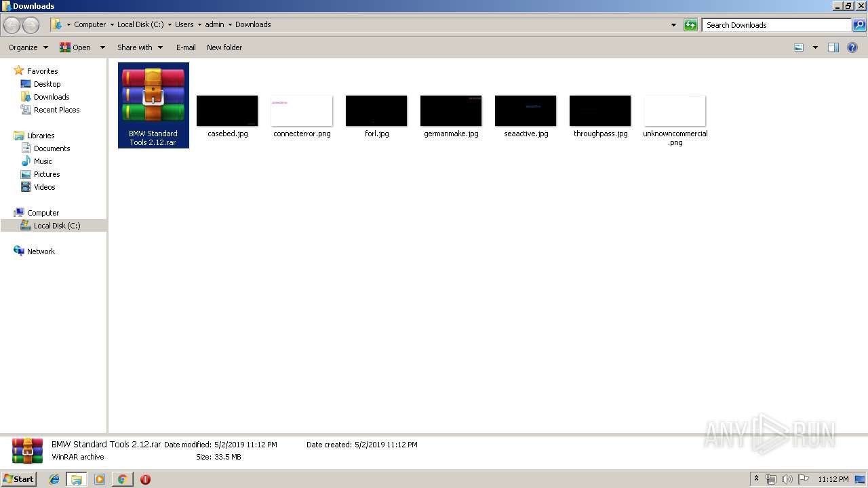Click the red Opera taskbar icon
Viewport: 868px width, 488px height.
[145, 479]
